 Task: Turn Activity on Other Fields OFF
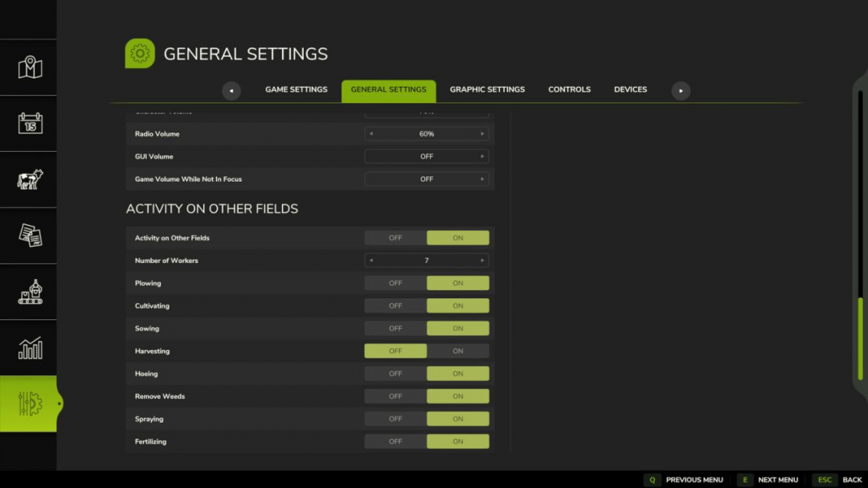(x=395, y=238)
